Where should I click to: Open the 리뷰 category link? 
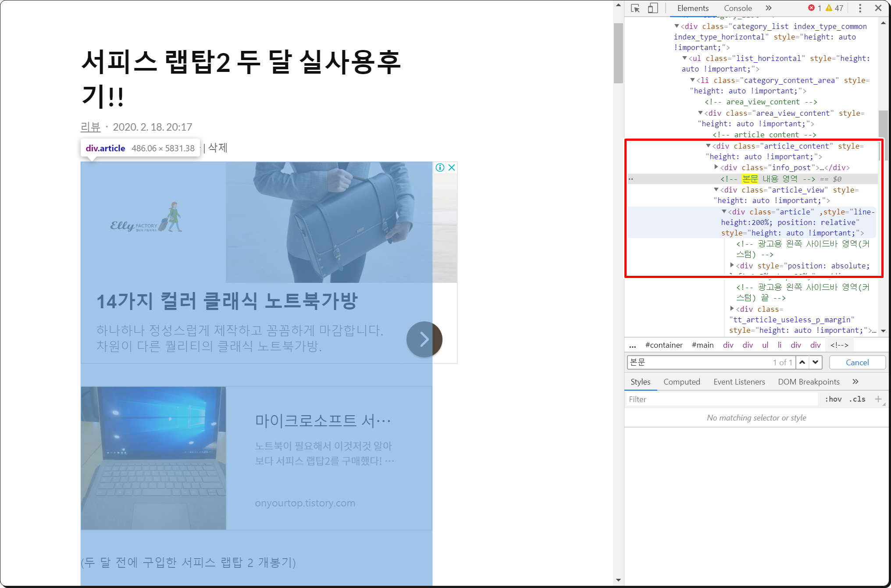point(91,127)
